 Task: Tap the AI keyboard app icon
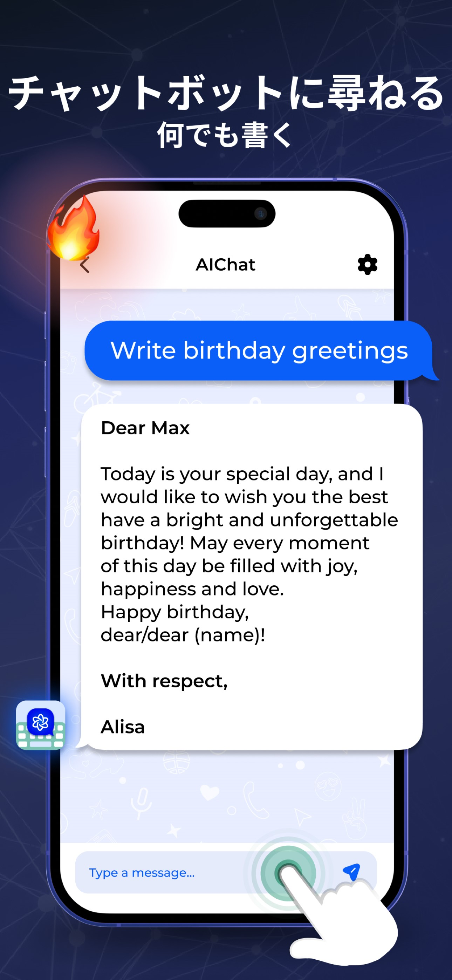(x=41, y=725)
